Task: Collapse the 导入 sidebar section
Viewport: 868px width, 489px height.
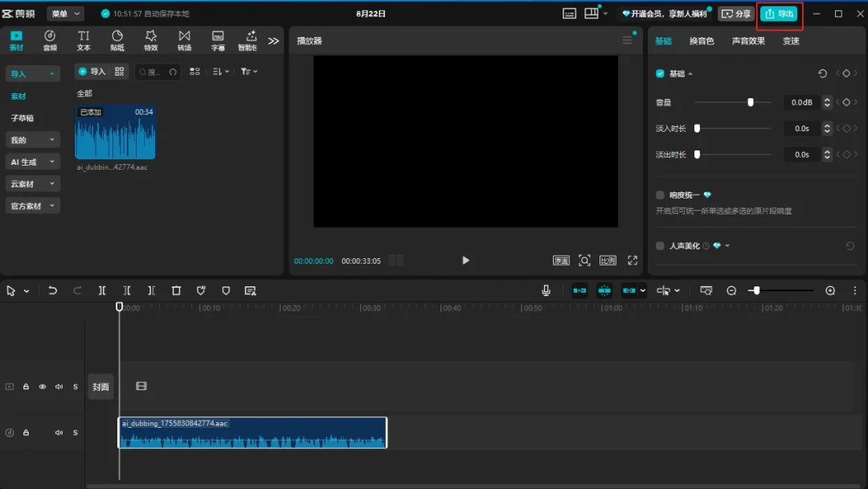Action: click(x=33, y=74)
